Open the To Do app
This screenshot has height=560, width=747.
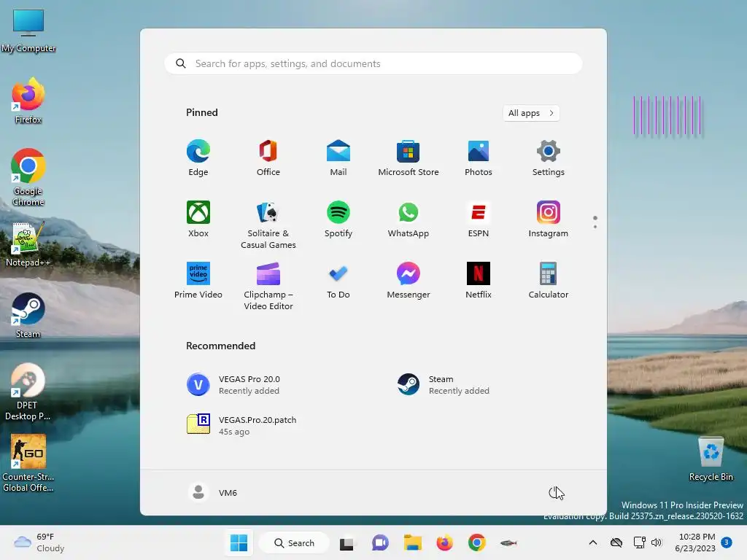338,281
